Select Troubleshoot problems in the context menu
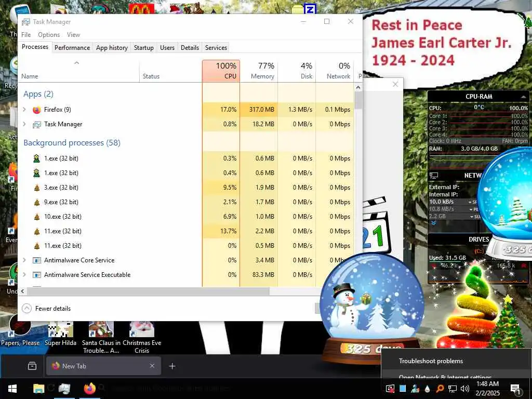Screen dimensions: 532x399 click(x=431, y=361)
